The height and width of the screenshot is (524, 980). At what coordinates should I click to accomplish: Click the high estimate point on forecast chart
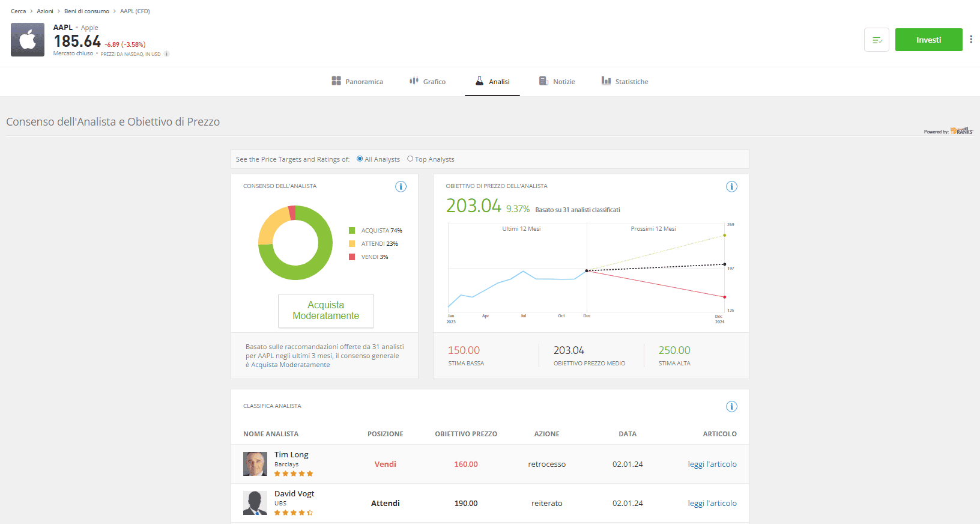[x=725, y=235]
